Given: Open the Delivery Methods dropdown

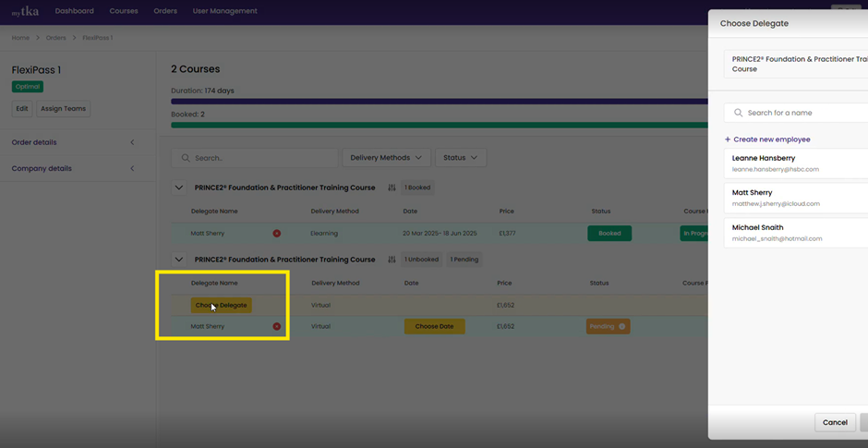Looking at the screenshot, I should [386, 158].
